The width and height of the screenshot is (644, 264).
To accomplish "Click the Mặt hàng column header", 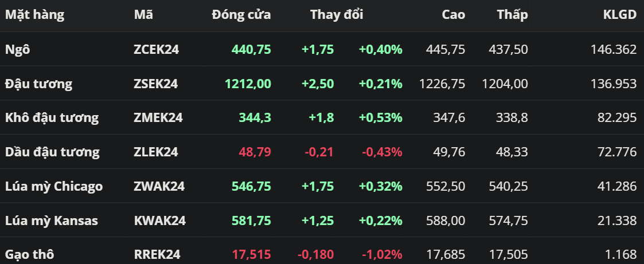I will pyautogui.click(x=34, y=15).
